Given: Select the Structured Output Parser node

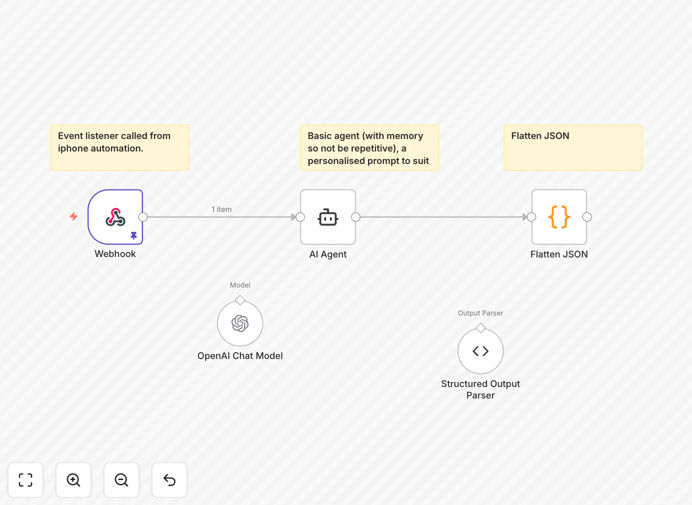Looking at the screenshot, I should (x=481, y=351).
